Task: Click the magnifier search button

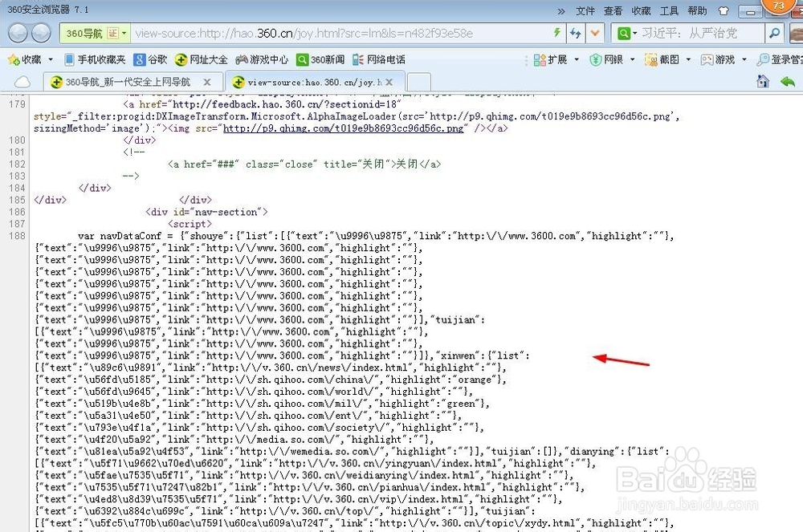Action: pos(774,34)
